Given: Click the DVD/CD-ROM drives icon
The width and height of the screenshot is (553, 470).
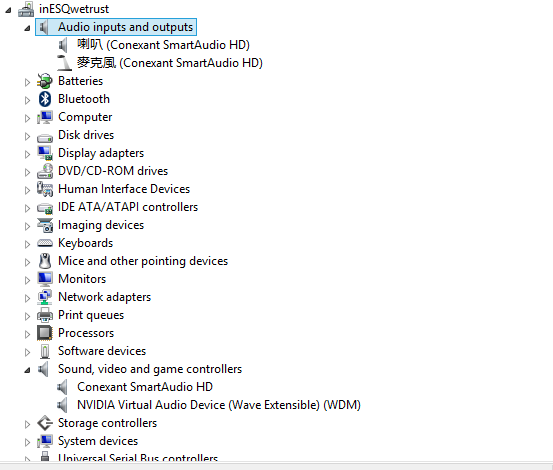Looking at the screenshot, I should pyautogui.click(x=45, y=171).
